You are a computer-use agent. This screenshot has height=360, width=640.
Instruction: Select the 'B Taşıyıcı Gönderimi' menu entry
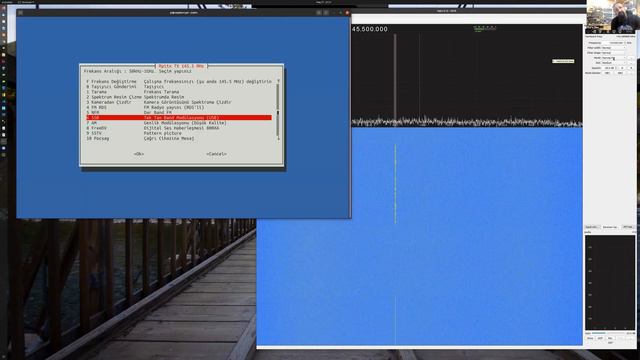pyautogui.click(x=179, y=87)
